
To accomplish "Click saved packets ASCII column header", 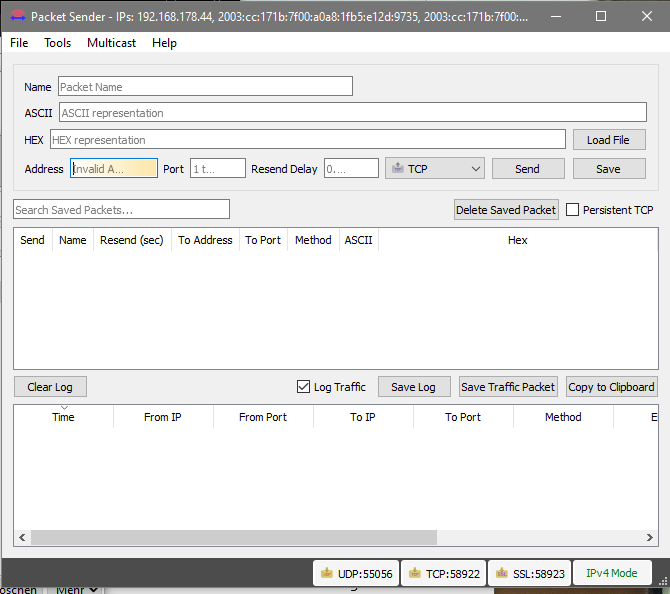I will (x=359, y=240).
